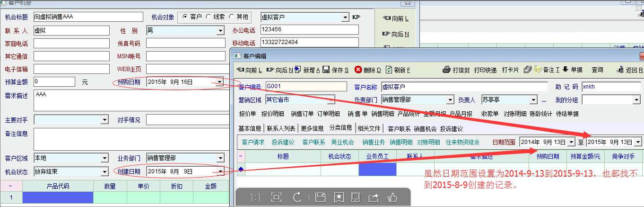Click the thumbs-up like icon in viewer bar
This screenshot has width=644, height=207.
pos(392,197)
